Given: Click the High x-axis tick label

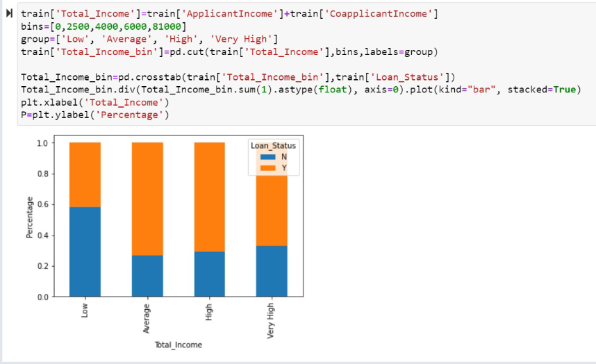Looking at the screenshot, I should (208, 312).
